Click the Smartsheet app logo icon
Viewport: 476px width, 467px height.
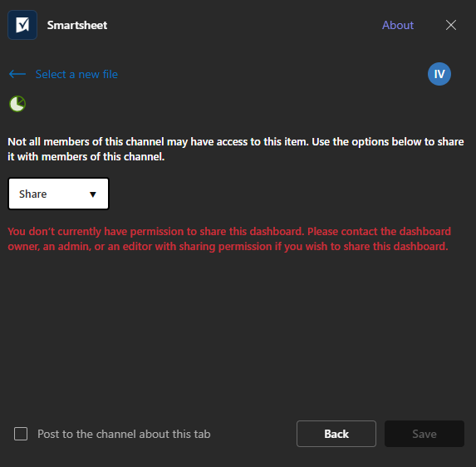(x=22, y=25)
